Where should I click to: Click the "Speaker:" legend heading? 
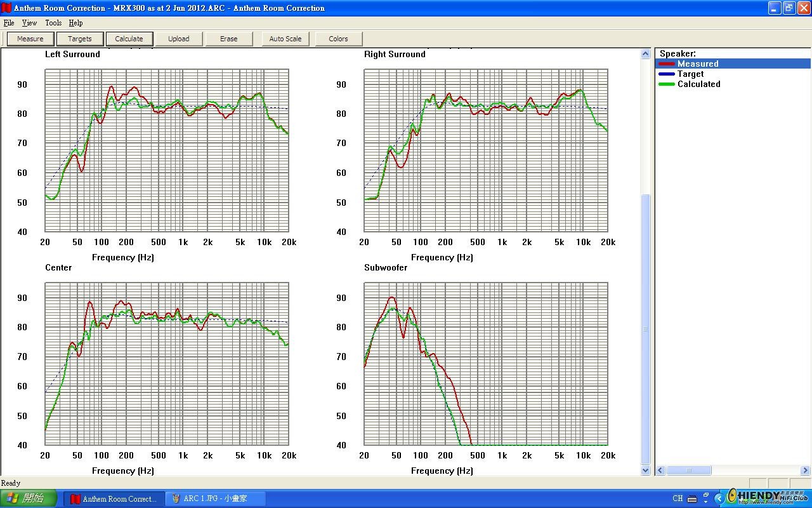coord(678,54)
